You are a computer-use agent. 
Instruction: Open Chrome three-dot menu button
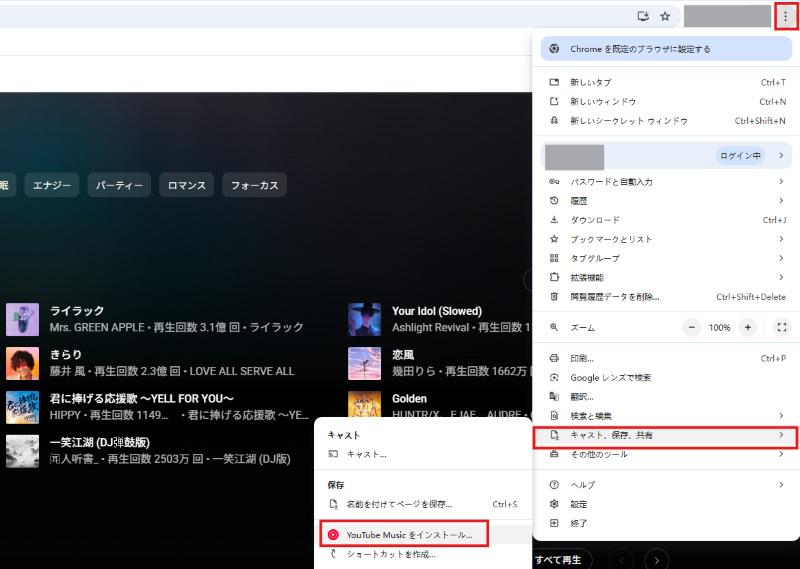785,16
